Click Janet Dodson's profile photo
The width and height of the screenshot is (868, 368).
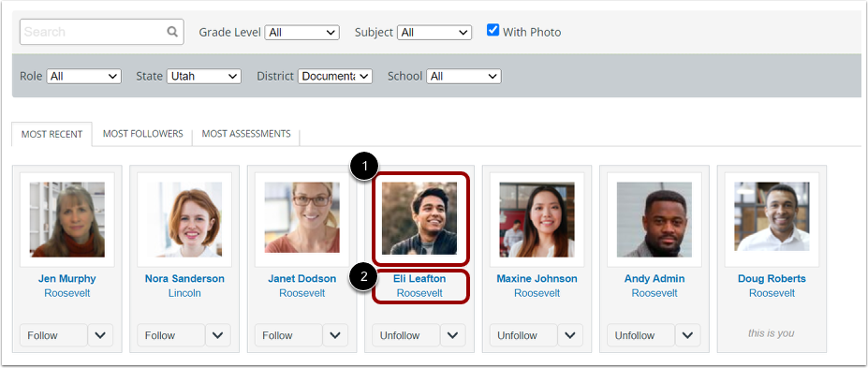pos(302,217)
